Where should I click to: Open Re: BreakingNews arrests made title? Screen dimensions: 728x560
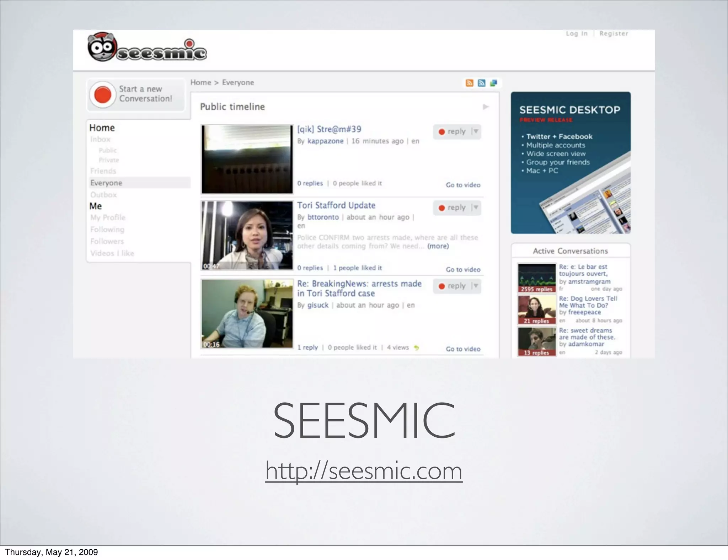(x=359, y=289)
